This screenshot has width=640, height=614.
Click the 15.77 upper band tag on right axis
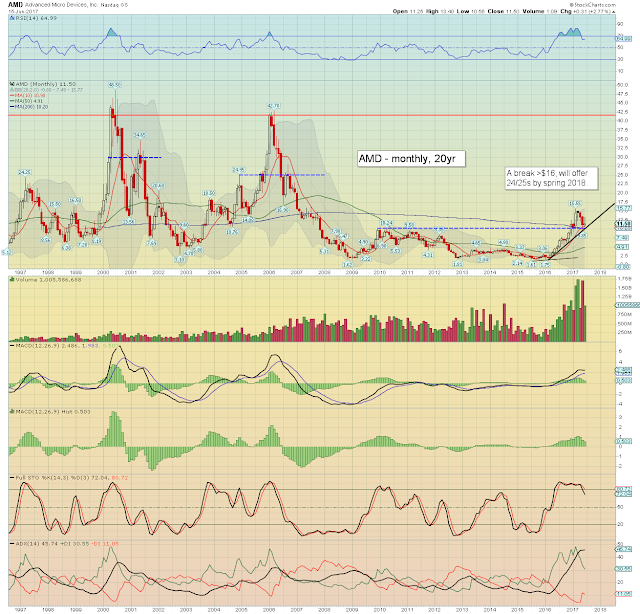point(623,209)
